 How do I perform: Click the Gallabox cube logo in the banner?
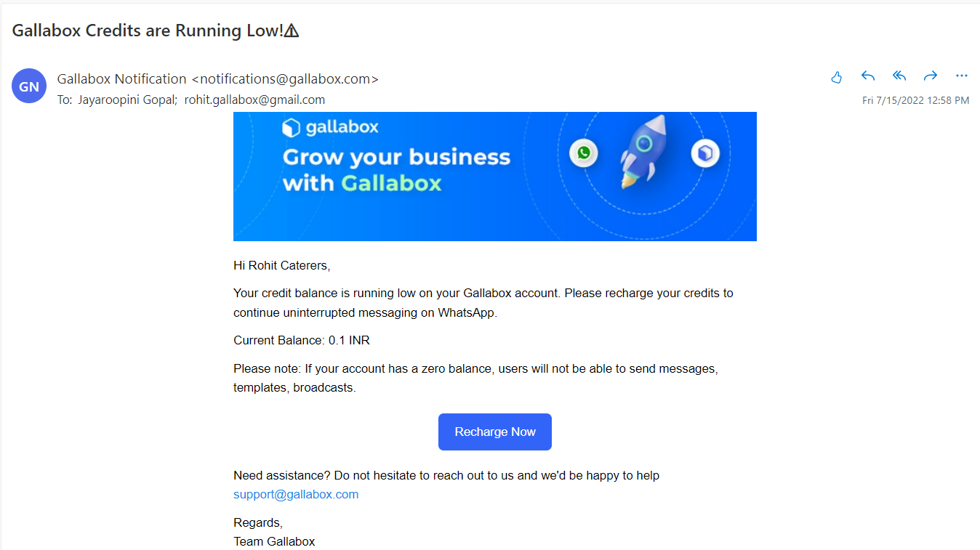point(291,128)
